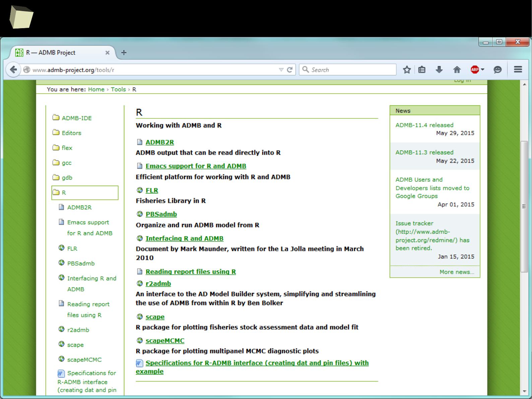
Task: Open ADMB2R in the sidebar navigation
Action: pos(79,207)
